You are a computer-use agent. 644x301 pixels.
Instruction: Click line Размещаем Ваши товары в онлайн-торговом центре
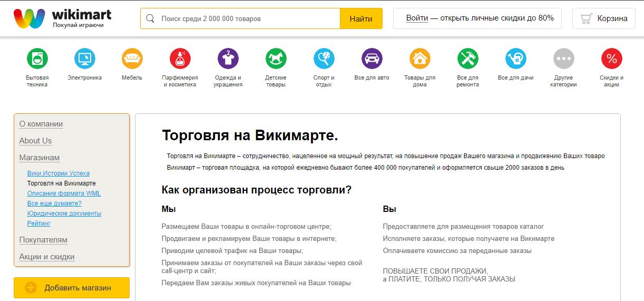coord(247,227)
